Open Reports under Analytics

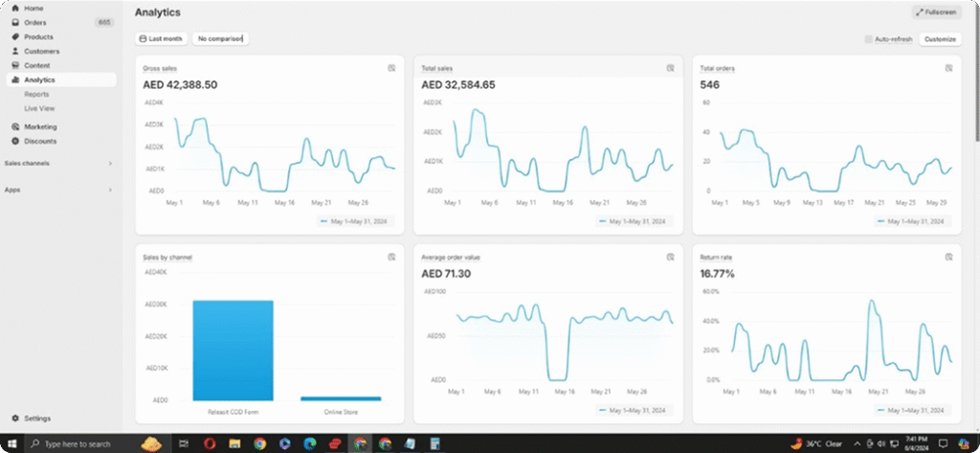tap(37, 94)
